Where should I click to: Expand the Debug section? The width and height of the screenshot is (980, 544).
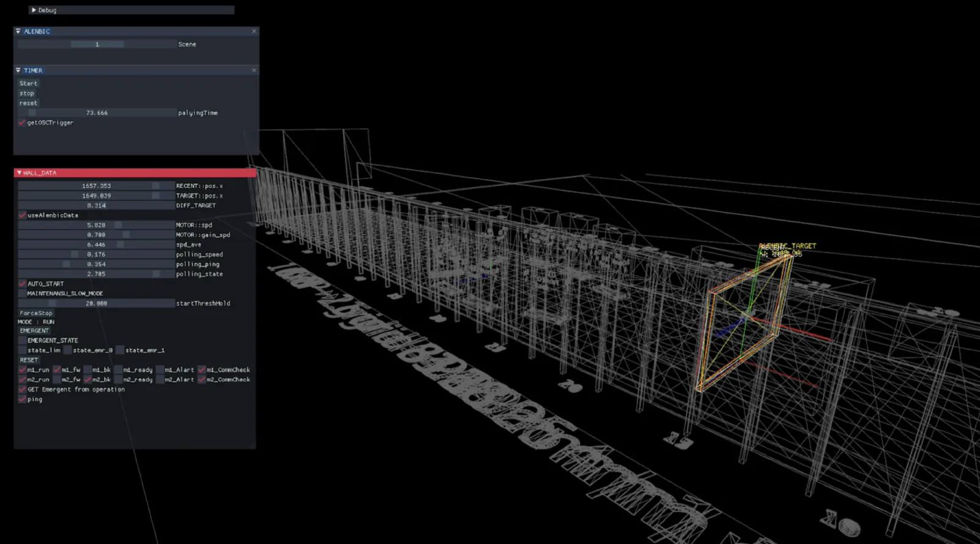(34, 10)
